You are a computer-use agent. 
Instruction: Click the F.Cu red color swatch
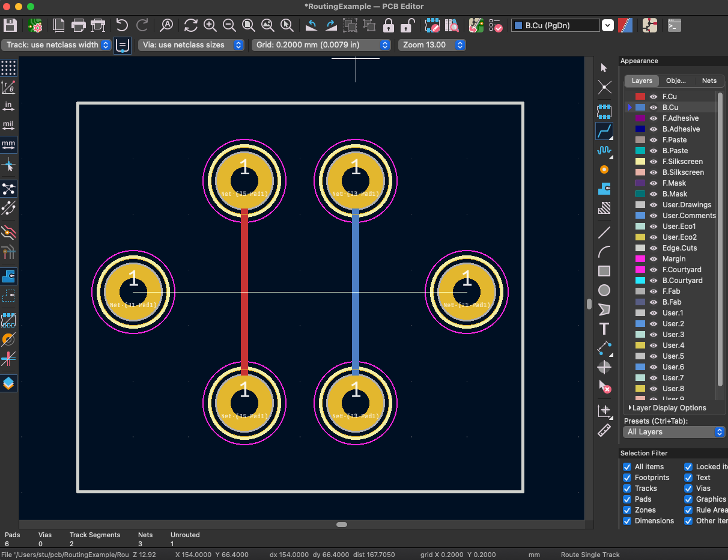point(641,96)
